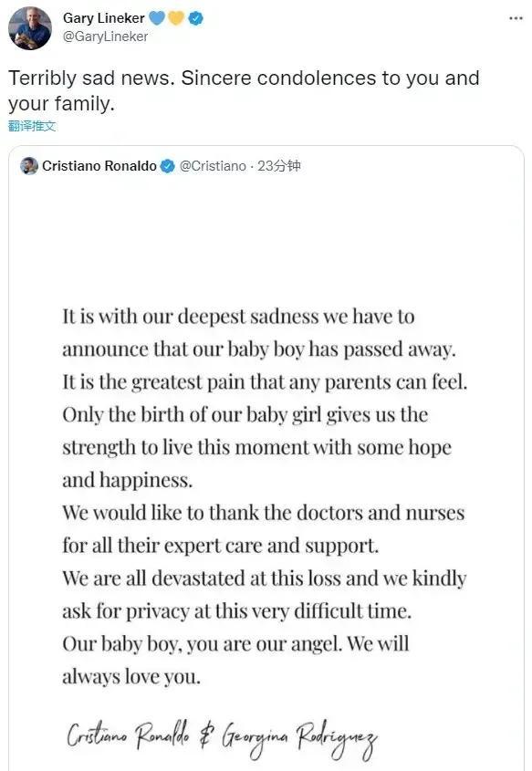Click the Cristiano Ronaldo handwritten signature

pos(128,735)
